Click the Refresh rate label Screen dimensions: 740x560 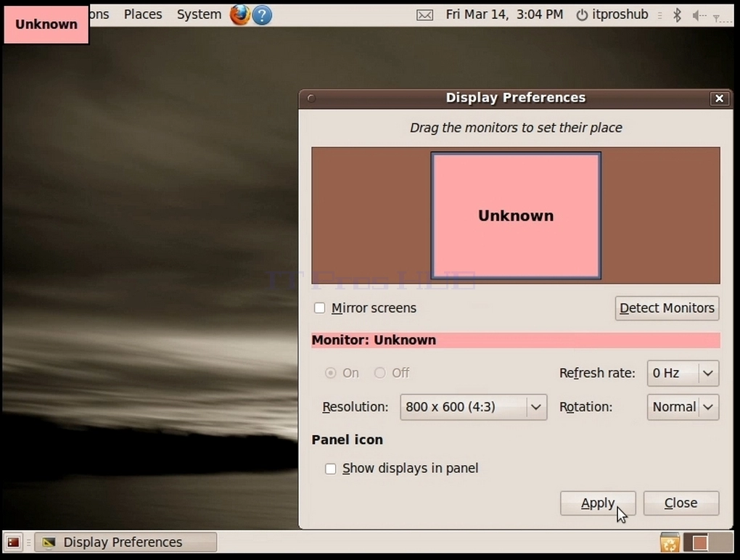597,373
